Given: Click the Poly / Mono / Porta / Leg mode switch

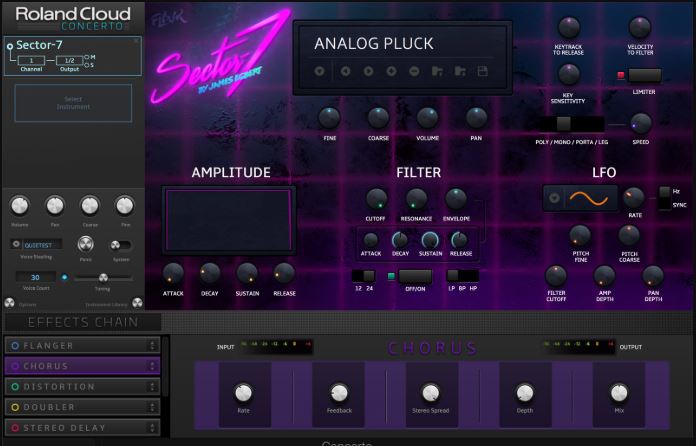Looking at the screenshot, I should (x=572, y=124).
